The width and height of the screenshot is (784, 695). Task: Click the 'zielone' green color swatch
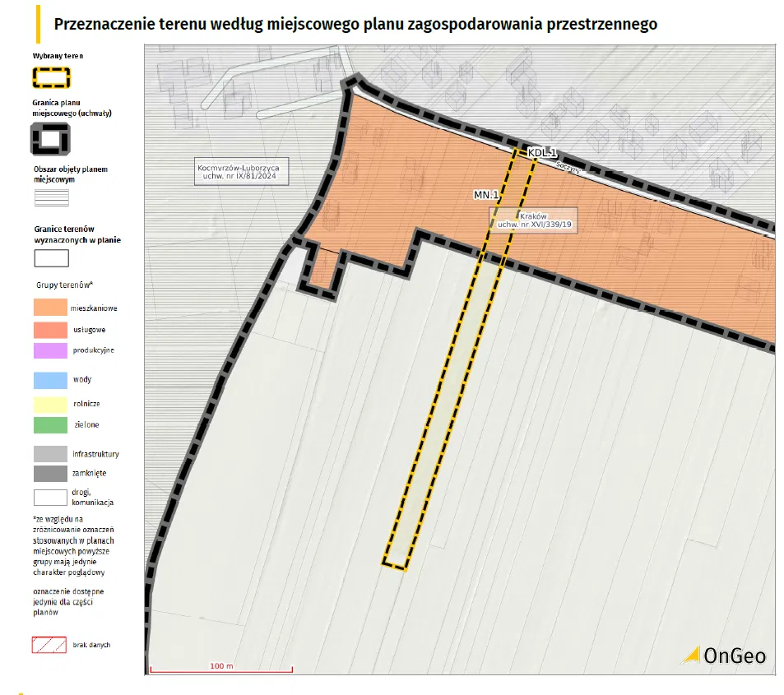pyautogui.click(x=51, y=425)
